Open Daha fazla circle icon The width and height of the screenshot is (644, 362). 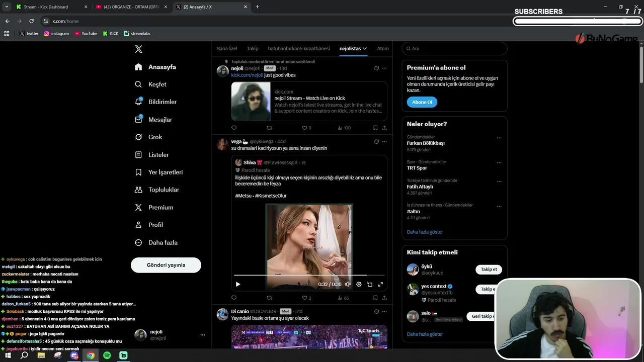[138, 242]
